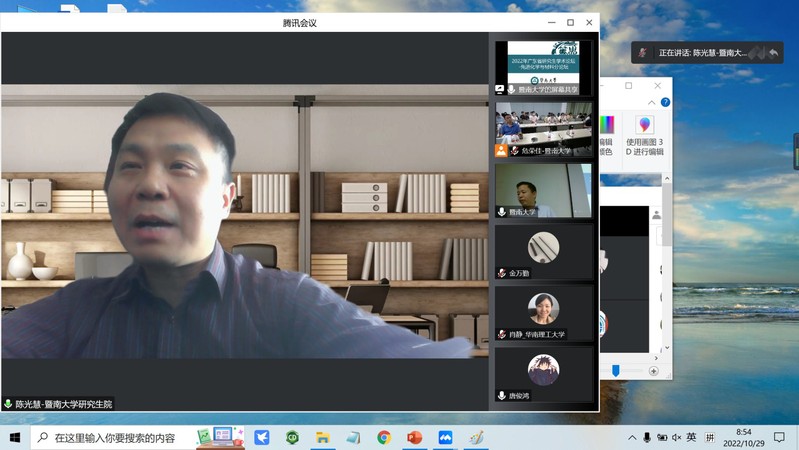Viewport: 799px width, 450px height.
Task: Select the 暨南大学的屏幕共享 screen share tile
Action: (x=543, y=68)
